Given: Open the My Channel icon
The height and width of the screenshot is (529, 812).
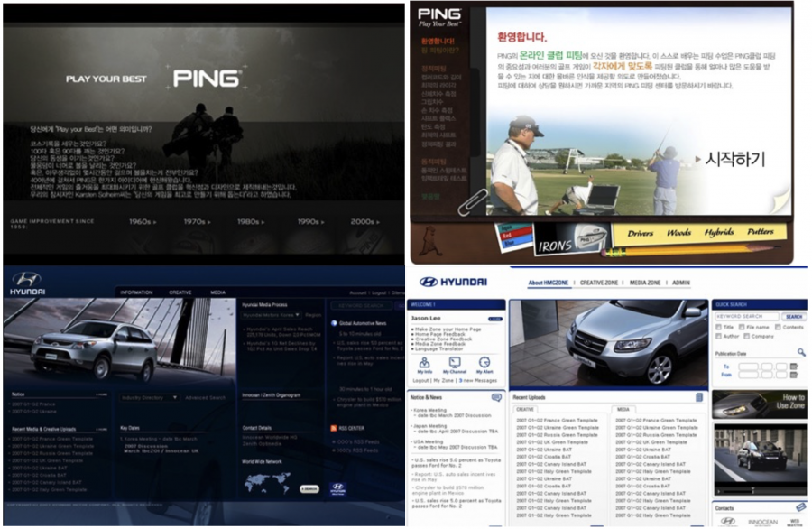Looking at the screenshot, I should pos(456,362).
